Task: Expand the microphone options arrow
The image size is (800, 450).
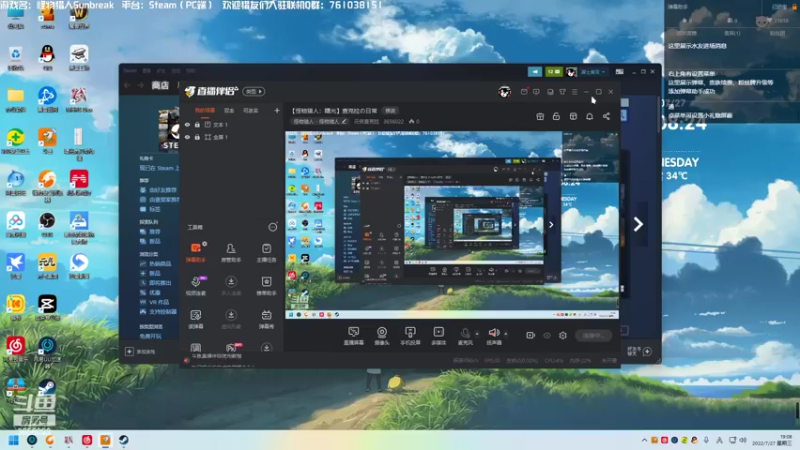Action: click(477, 334)
